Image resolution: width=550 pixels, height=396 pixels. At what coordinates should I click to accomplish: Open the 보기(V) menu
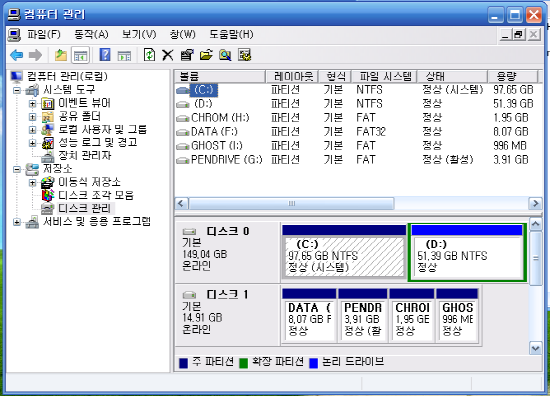tap(139, 34)
